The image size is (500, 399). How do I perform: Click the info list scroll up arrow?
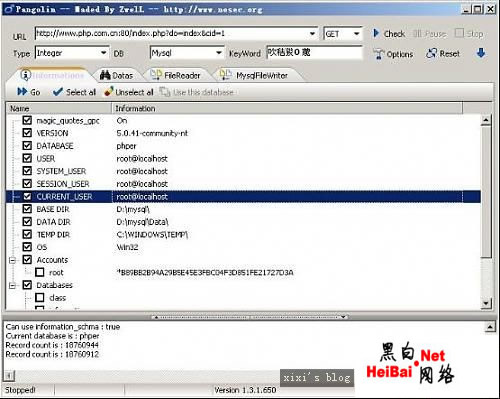tap(486, 120)
